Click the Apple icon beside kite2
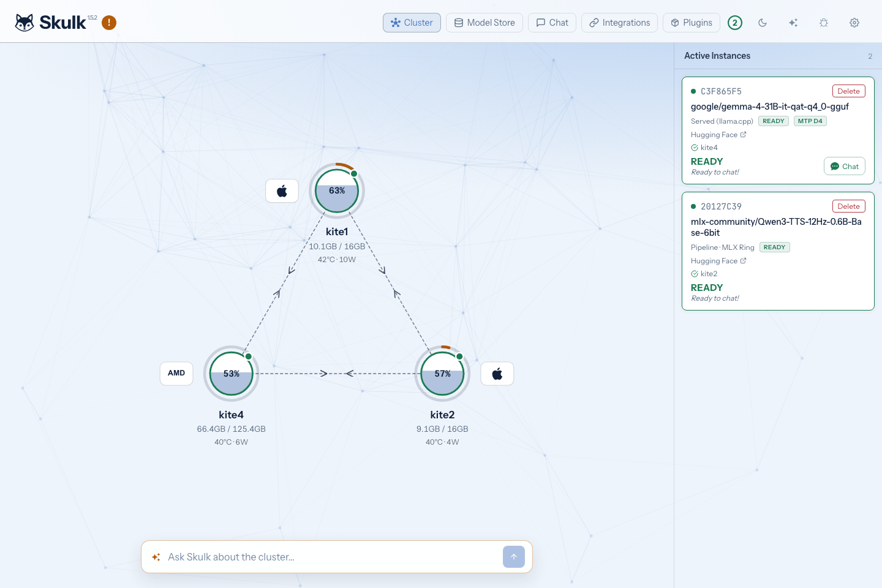 [x=497, y=374]
